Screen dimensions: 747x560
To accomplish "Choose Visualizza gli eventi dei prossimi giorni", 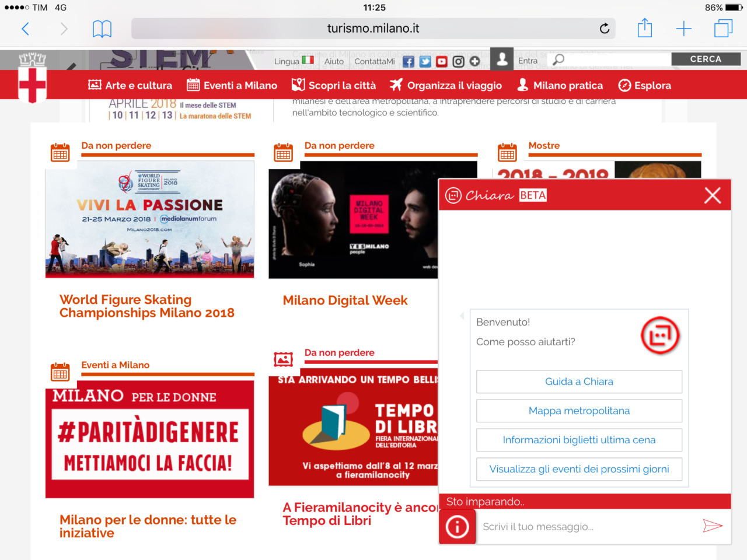I will (x=579, y=469).
